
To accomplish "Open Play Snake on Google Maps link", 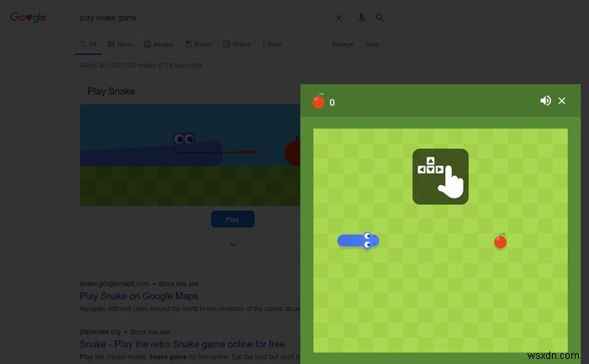I will [139, 296].
